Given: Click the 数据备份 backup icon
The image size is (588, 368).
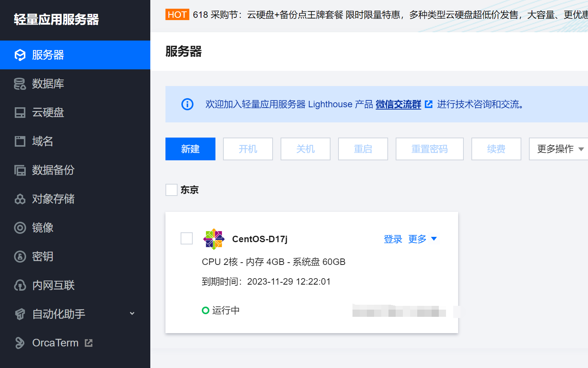Looking at the screenshot, I should coord(20,170).
